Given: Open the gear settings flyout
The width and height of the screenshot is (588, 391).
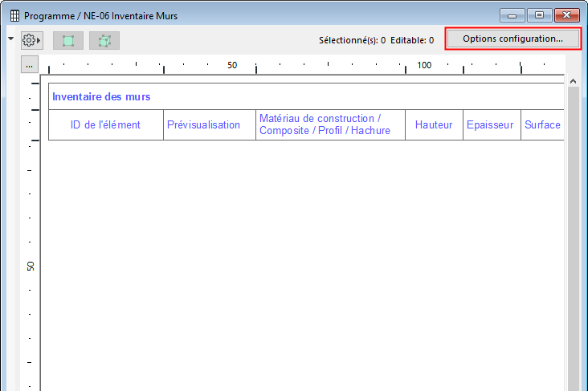Looking at the screenshot, I should [x=32, y=40].
